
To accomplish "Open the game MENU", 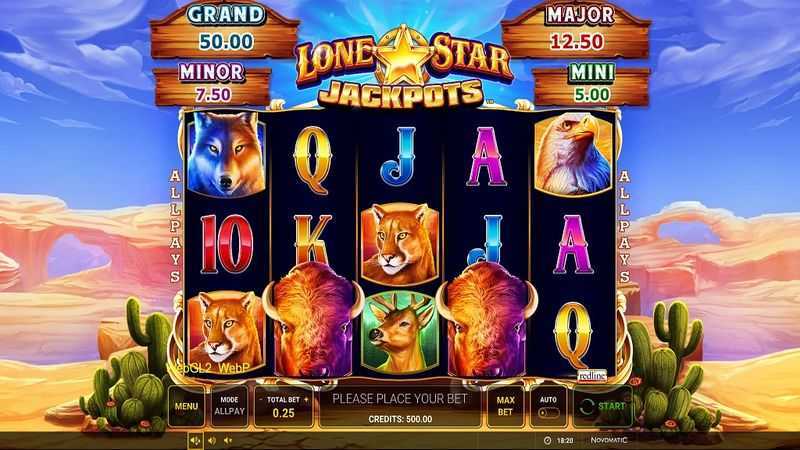I will click(186, 406).
